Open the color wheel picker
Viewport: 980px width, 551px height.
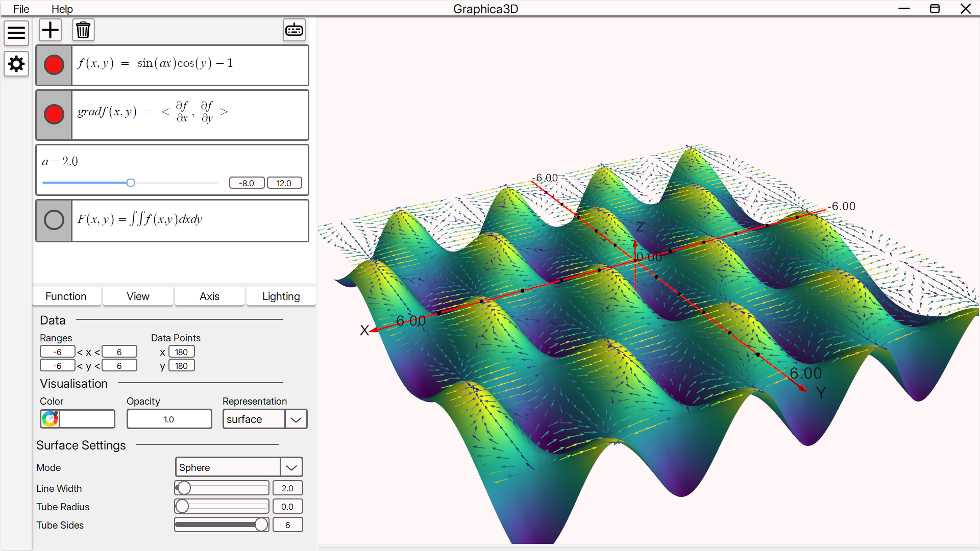[x=50, y=419]
